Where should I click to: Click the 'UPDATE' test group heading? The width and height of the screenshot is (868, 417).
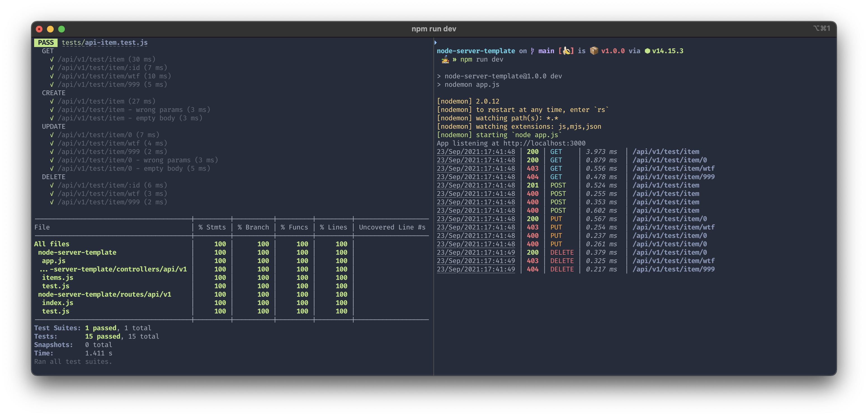pos(54,126)
